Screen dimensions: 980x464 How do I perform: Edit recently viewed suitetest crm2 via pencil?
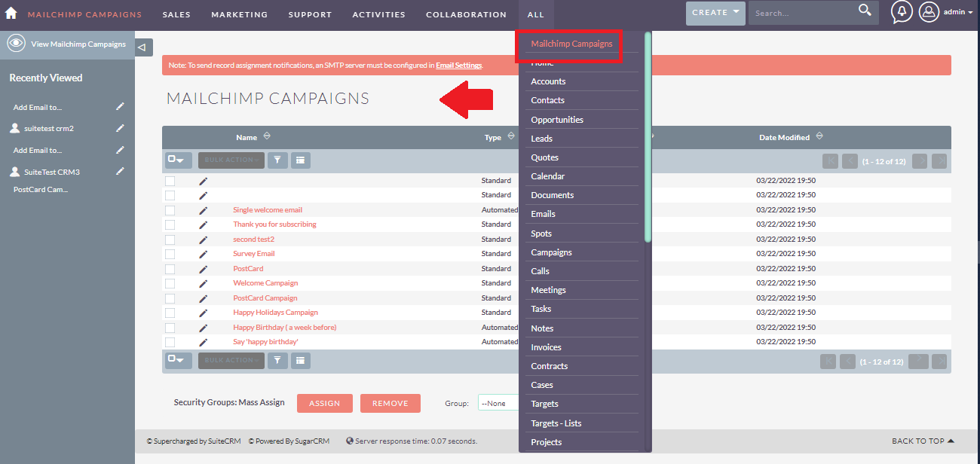[x=120, y=129]
